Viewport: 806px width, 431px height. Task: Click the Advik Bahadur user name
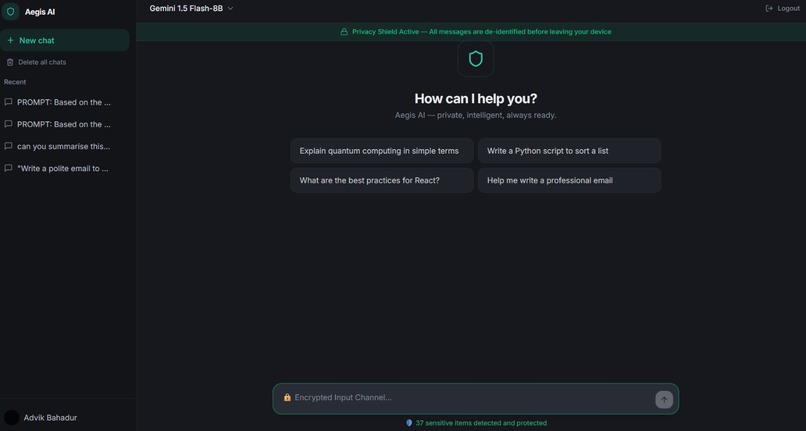pyautogui.click(x=50, y=418)
